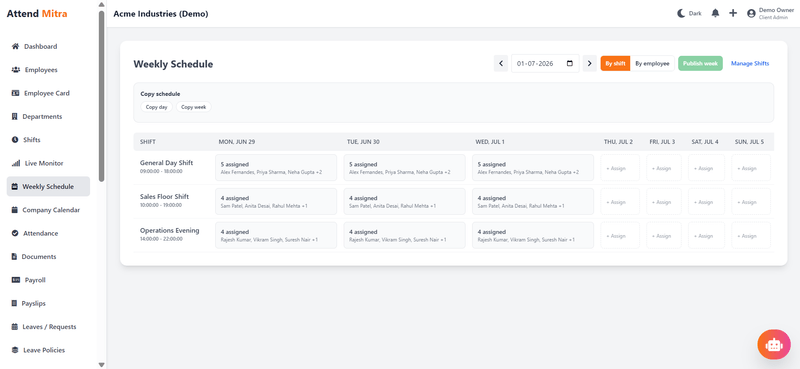Click the Live Monitor chart icon

click(x=15, y=163)
